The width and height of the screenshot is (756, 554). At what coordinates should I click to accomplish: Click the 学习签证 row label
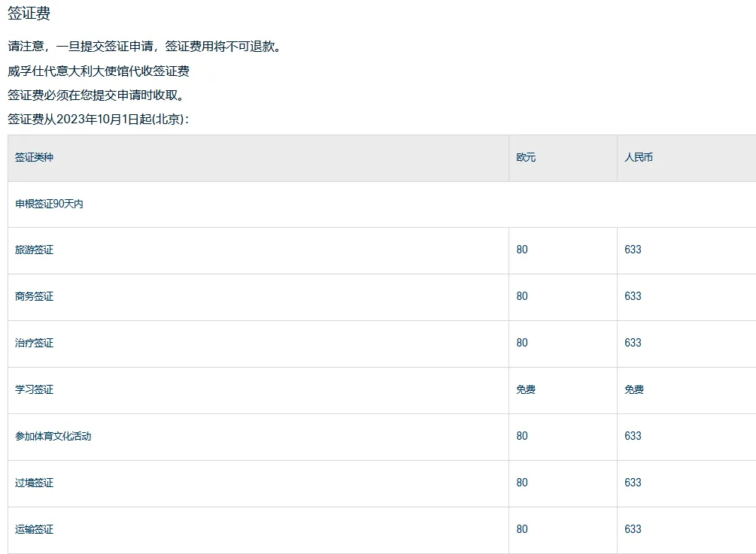(x=34, y=389)
